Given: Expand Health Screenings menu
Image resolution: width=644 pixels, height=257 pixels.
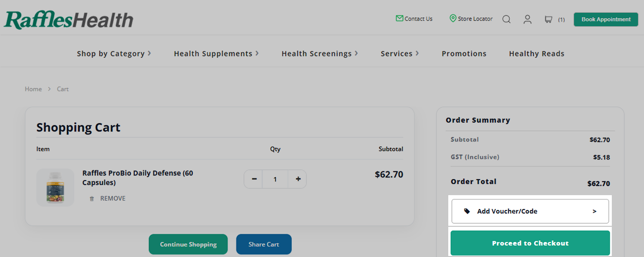Looking at the screenshot, I should (x=320, y=53).
